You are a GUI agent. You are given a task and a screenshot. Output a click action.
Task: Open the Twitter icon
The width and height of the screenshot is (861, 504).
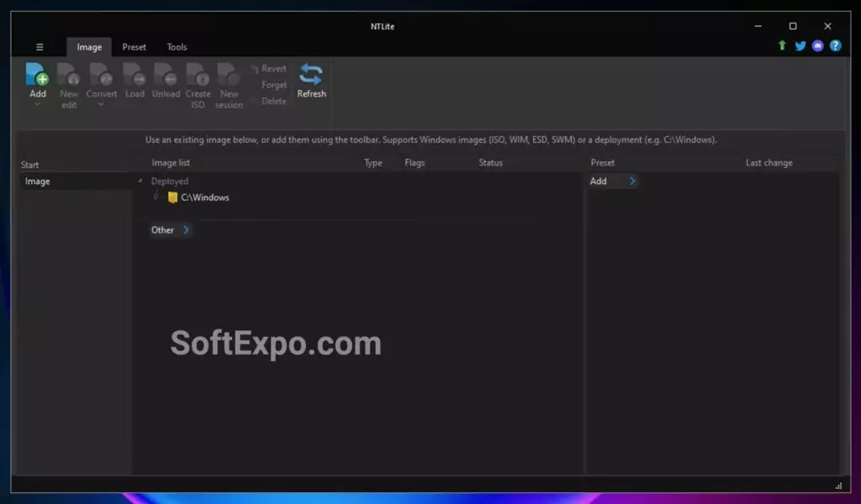click(800, 45)
